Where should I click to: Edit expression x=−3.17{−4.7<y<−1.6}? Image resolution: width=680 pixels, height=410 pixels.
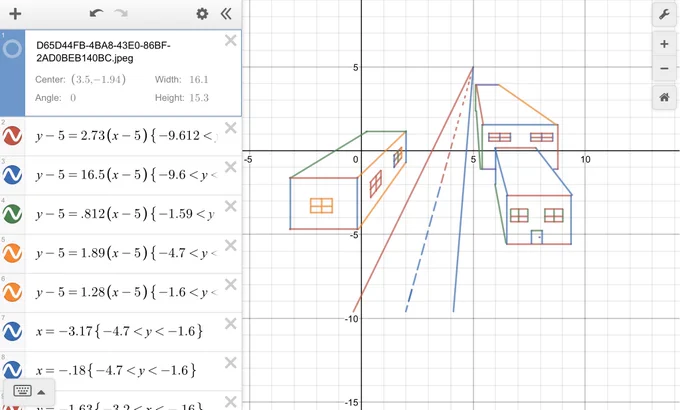click(x=119, y=331)
